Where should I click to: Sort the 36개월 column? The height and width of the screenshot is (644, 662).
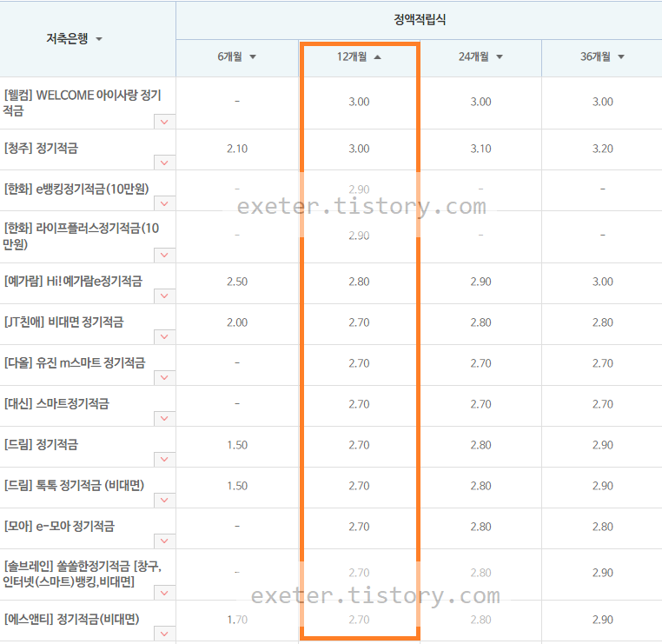(x=621, y=57)
